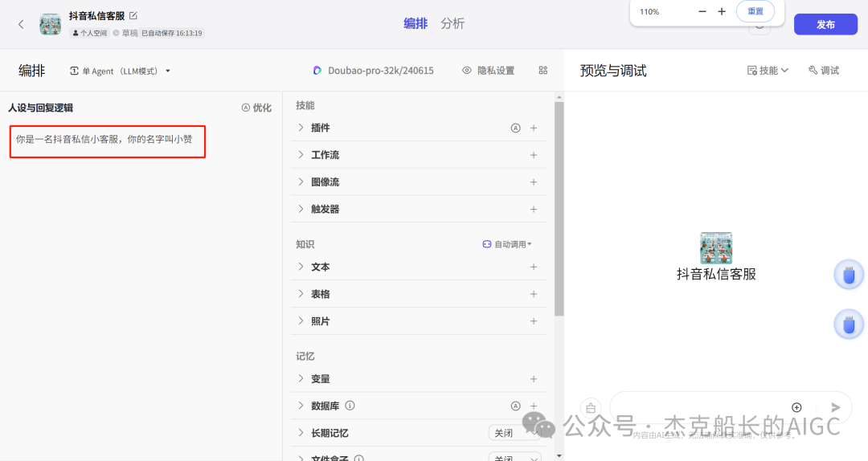Click auto-add icon in 插件 row
The height and width of the screenshot is (461, 868).
coord(515,128)
